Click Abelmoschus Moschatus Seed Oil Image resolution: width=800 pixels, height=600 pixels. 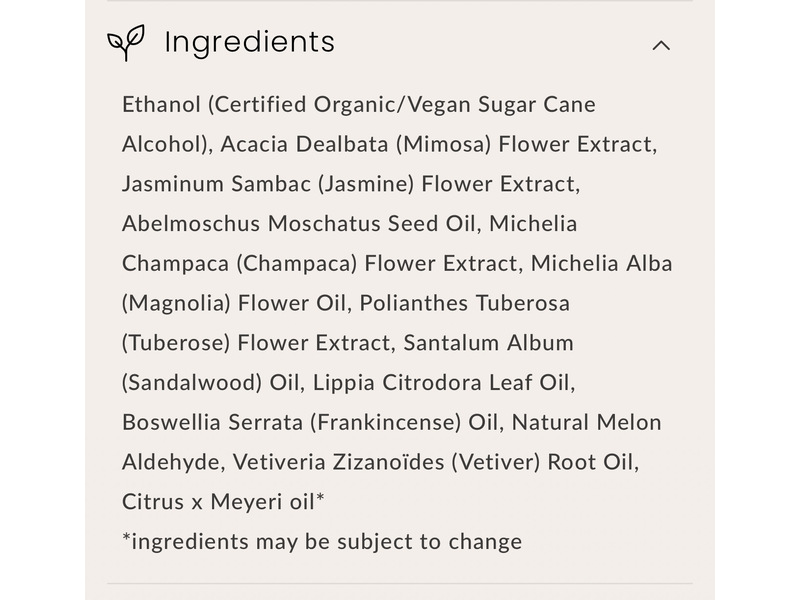click(x=298, y=224)
